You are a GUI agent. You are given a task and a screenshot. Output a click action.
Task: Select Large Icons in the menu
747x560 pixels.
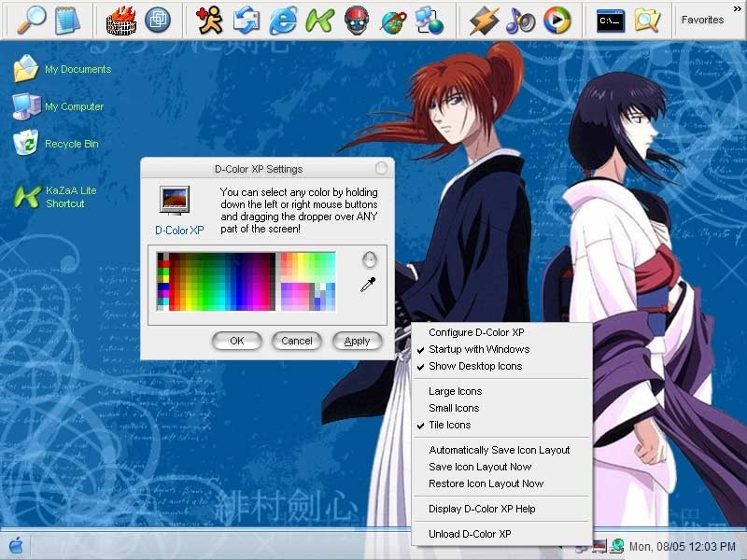pyautogui.click(x=501, y=391)
